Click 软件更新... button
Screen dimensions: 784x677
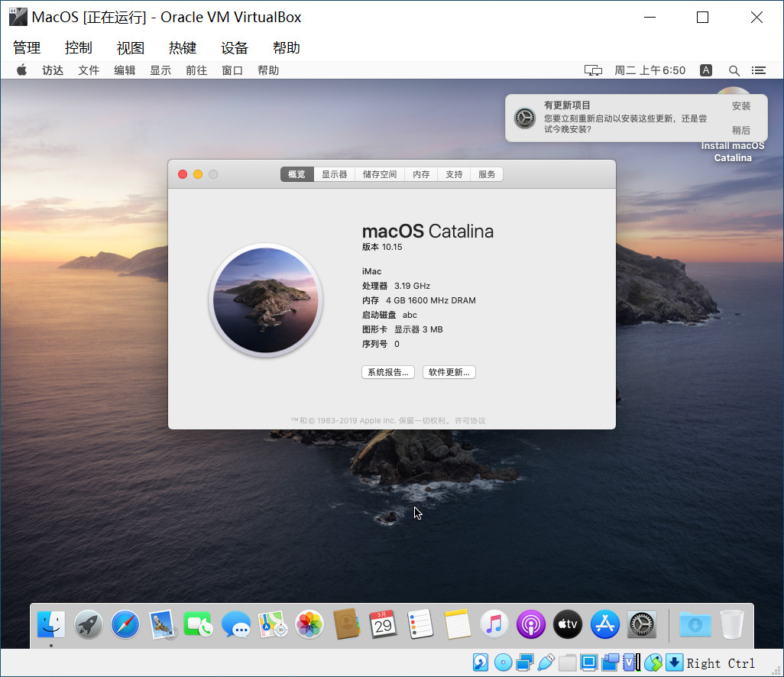449,372
